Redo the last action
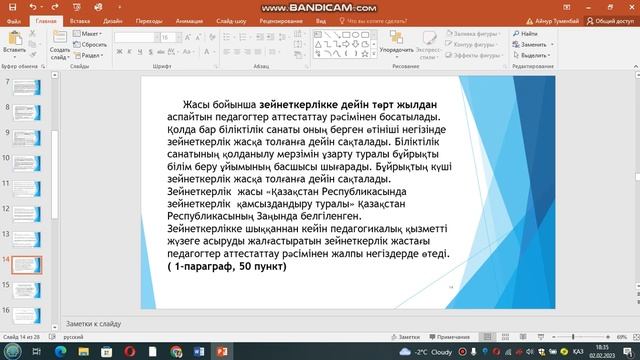640x360 pixels. (55, 7)
